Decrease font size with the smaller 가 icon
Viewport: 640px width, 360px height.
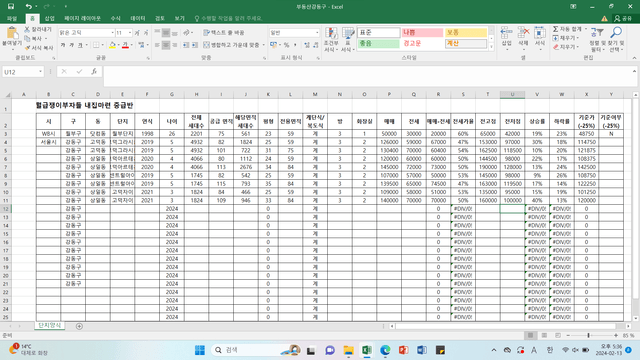coord(146,33)
